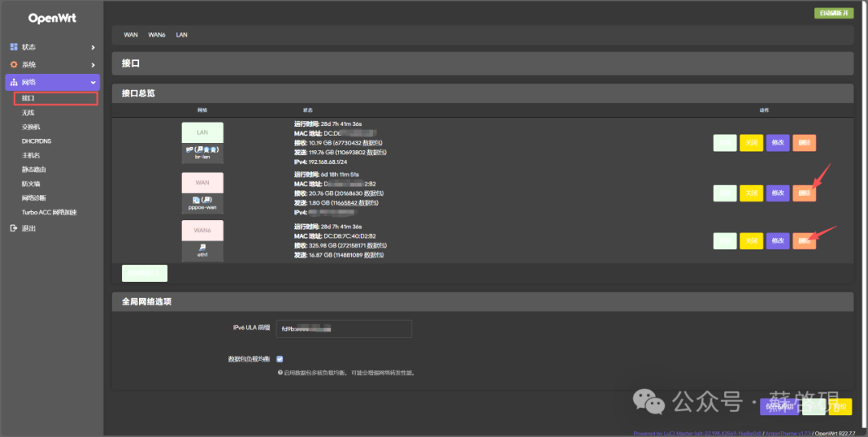
Task: Open the ArgonTheme v1.7.3 link
Action: click(x=788, y=434)
